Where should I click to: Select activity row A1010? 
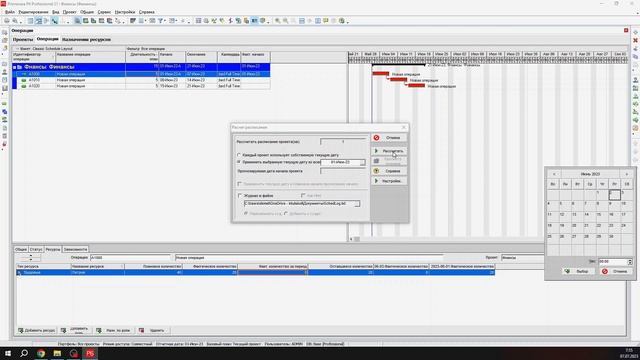pyautogui.click(x=141, y=80)
